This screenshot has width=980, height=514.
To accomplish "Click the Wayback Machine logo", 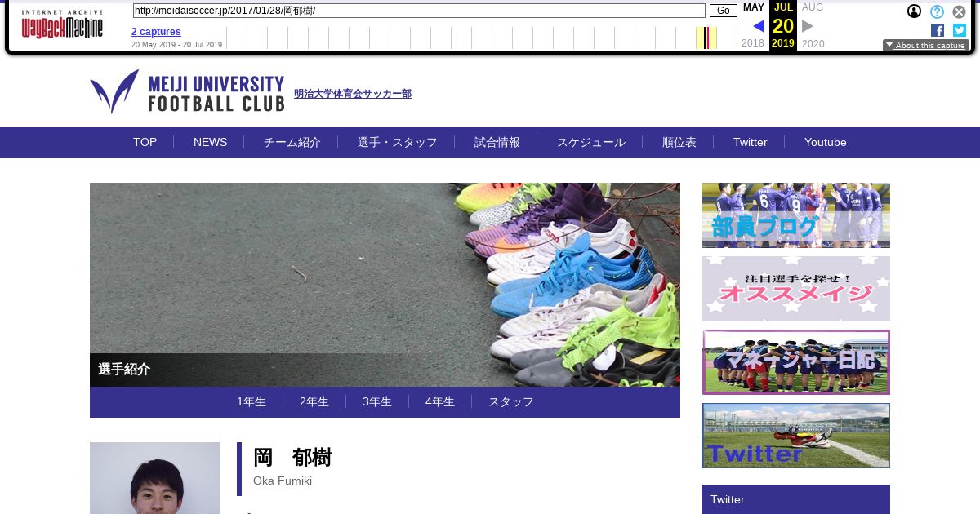I will tap(62, 24).
